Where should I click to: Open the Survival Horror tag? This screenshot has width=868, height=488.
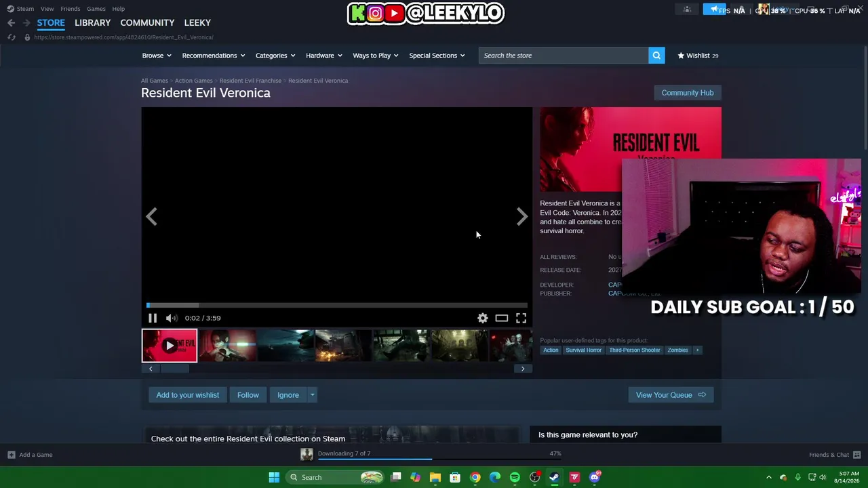(x=584, y=350)
